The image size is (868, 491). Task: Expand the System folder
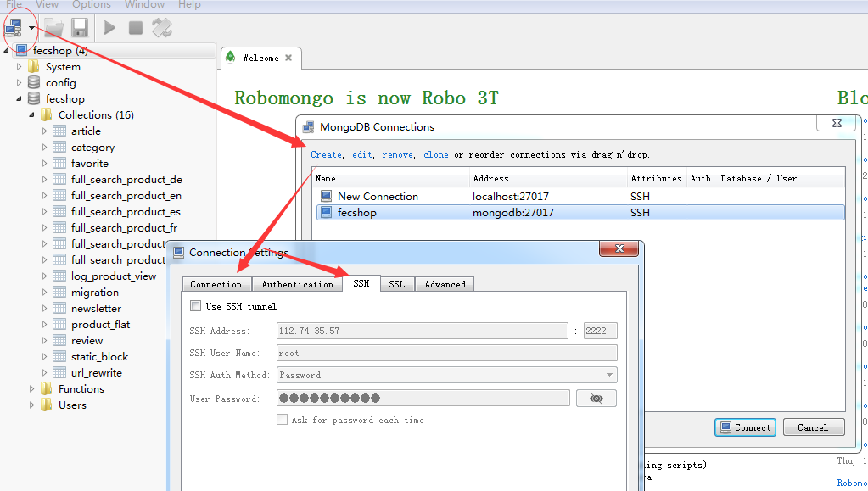click(19, 66)
